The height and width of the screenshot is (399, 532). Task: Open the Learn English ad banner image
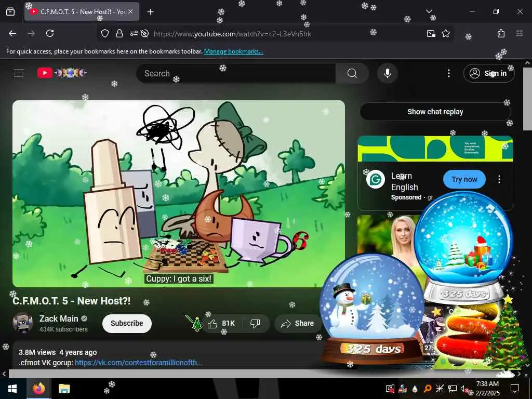[435, 148]
